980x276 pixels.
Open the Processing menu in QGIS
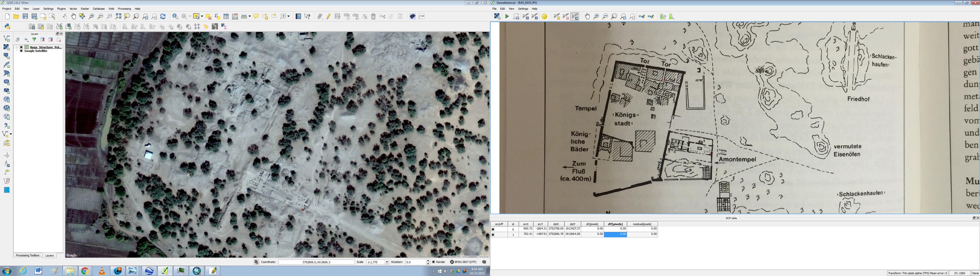(124, 9)
